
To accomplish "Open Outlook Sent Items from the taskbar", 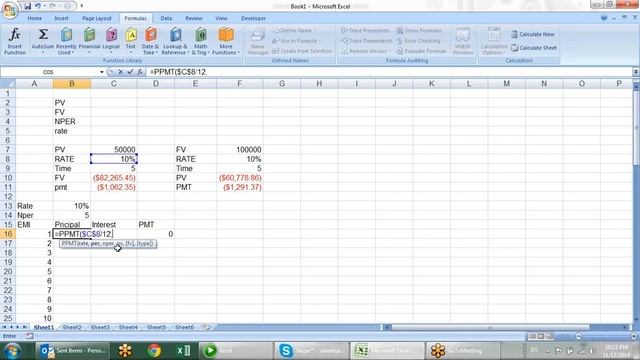I will pos(73,351).
